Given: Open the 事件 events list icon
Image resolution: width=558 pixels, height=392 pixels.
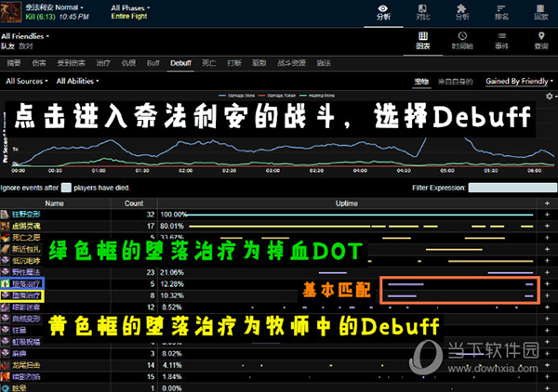Looking at the screenshot, I should 500,40.
